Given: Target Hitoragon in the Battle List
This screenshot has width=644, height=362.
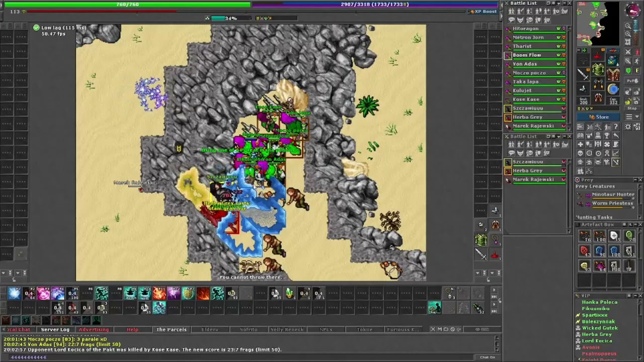Looking at the screenshot, I should coord(536,29).
